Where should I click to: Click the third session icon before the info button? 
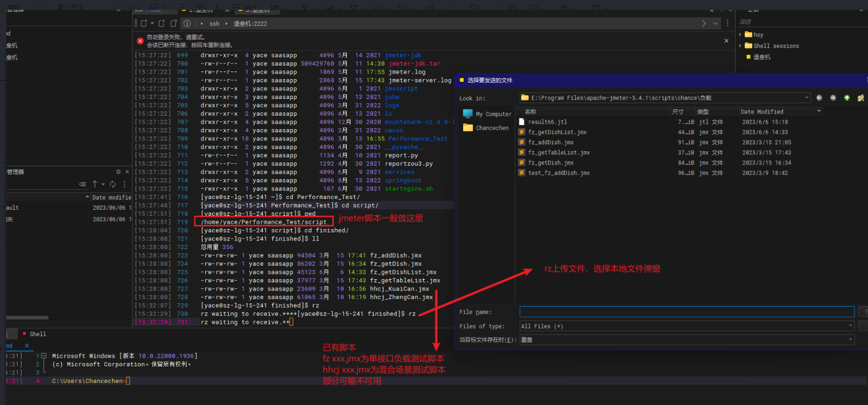tap(173, 23)
